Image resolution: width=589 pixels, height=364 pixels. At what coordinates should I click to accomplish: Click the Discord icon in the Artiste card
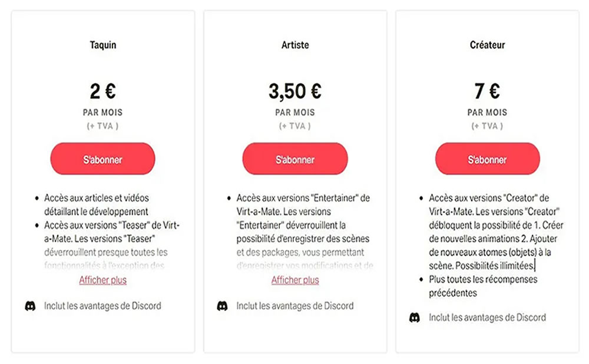[x=222, y=306]
